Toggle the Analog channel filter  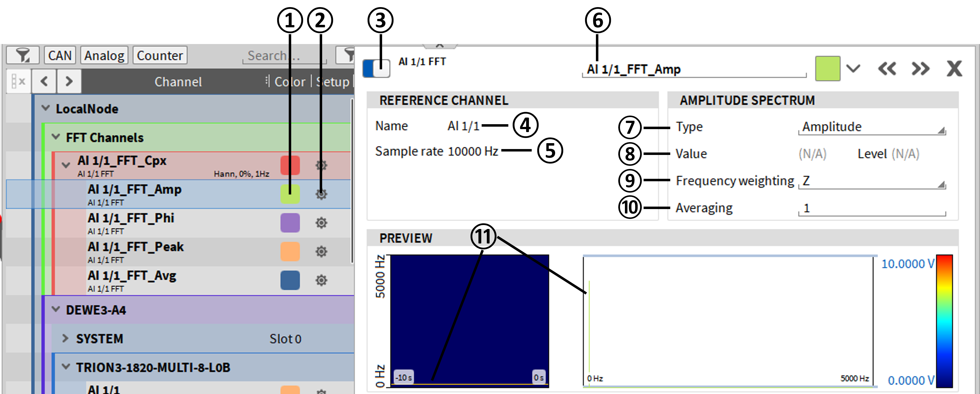[x=104, y=56]
